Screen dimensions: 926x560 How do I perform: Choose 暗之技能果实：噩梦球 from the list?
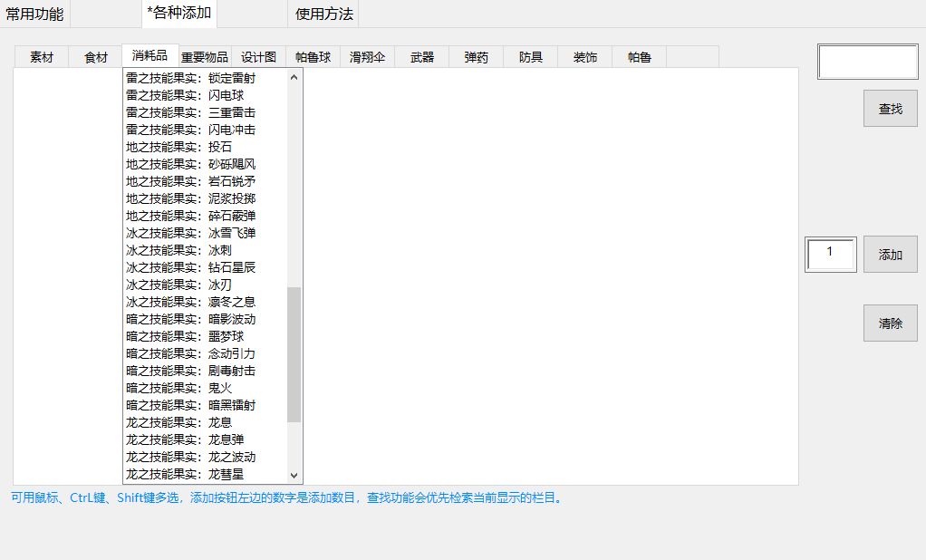pyautogui.click(x=185, y=336)
